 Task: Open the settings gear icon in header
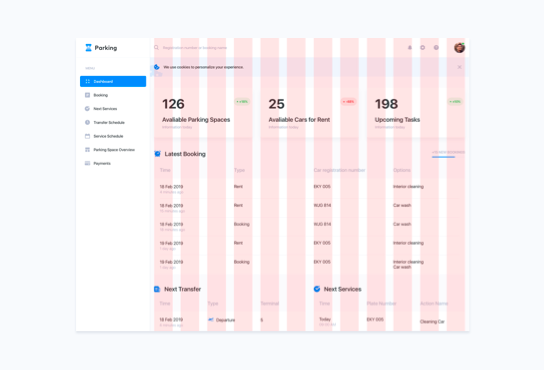point(423,48)
